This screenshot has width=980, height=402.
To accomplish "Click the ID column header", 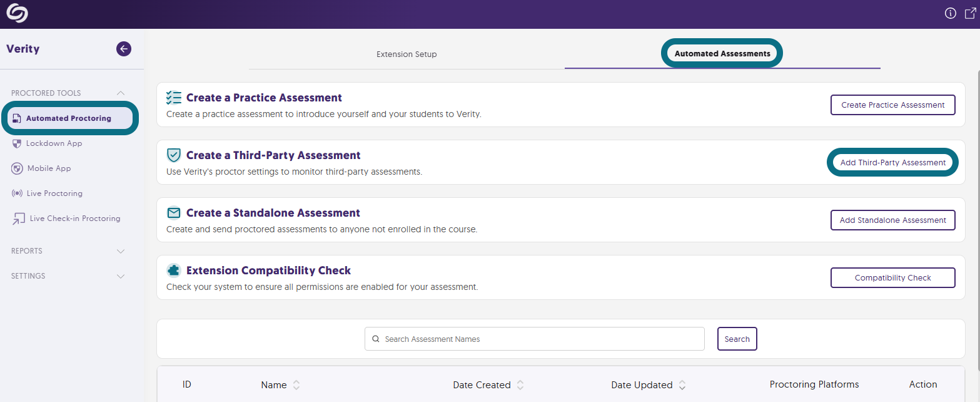I will (186, 384).
